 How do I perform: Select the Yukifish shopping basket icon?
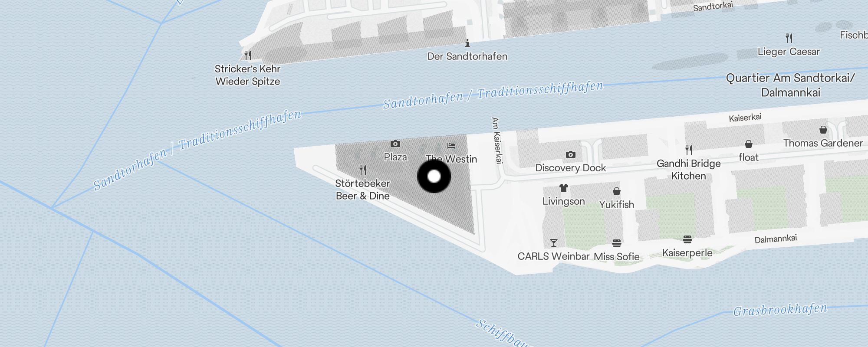pyautogui.click(x=616, y=191)
